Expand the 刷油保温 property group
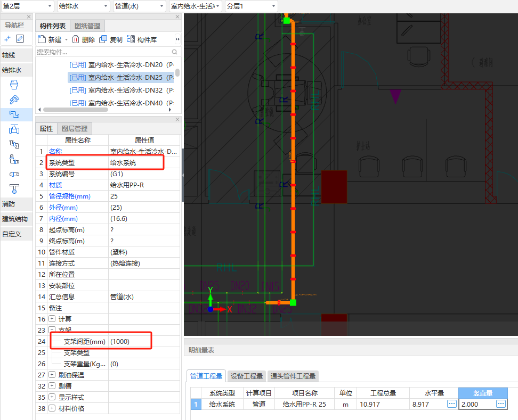 click(52, 374)
